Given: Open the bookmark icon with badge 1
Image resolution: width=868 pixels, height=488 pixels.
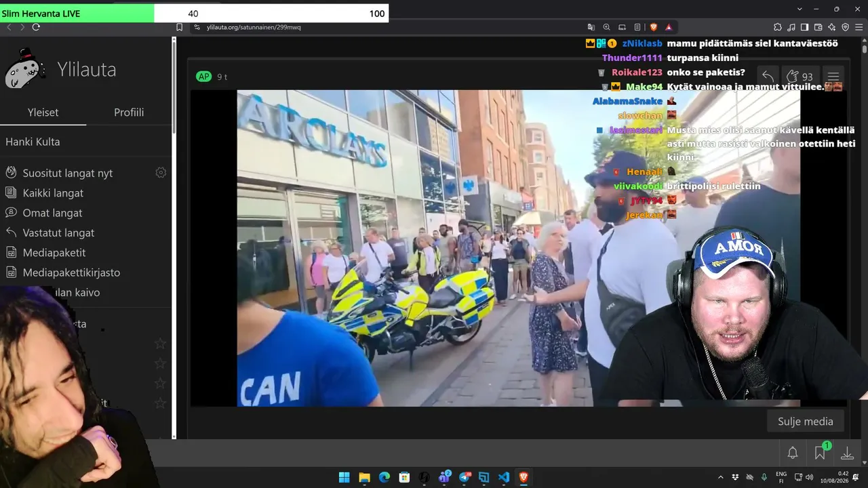Looking at the screenshot, I should 821,452.
